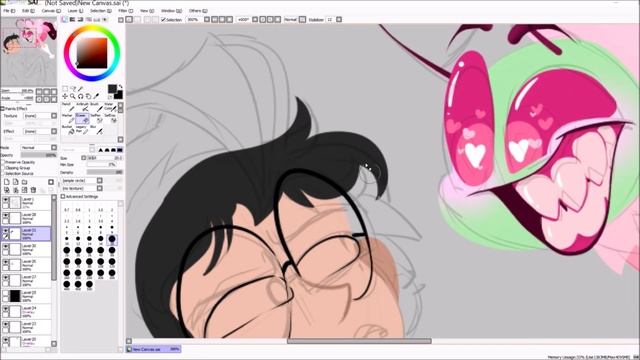Toggle visibility of the highlighted layer
The image size is (640, 360).
pyautogui.click(x=6, y=231)
